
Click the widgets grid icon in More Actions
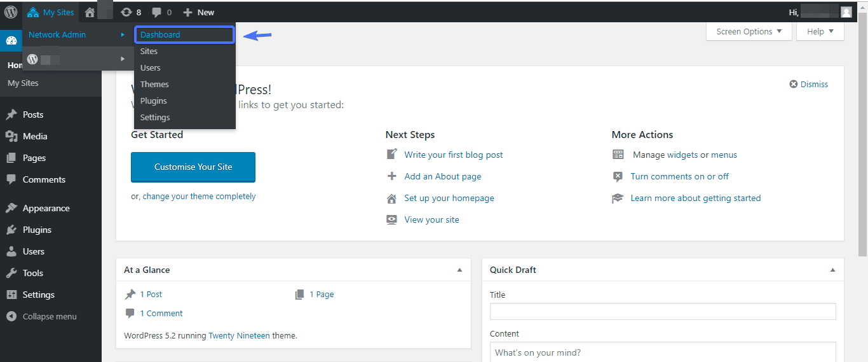click(618, 155)
